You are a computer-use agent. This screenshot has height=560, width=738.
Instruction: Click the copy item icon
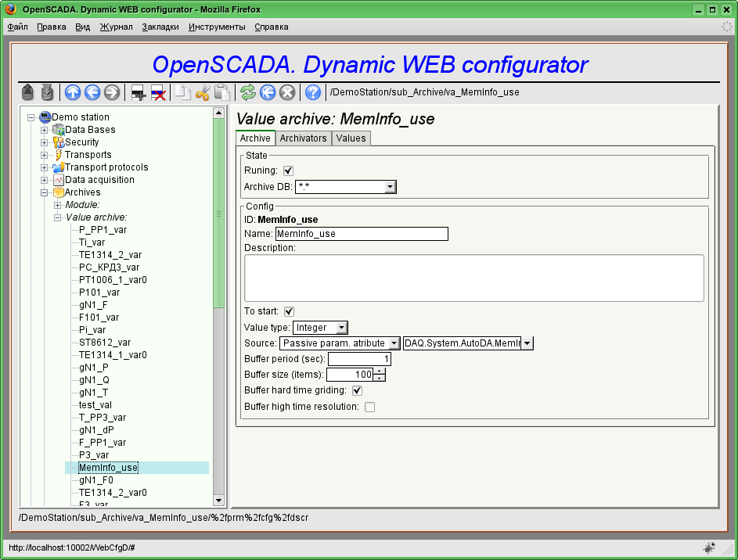(x=182, y=92)
